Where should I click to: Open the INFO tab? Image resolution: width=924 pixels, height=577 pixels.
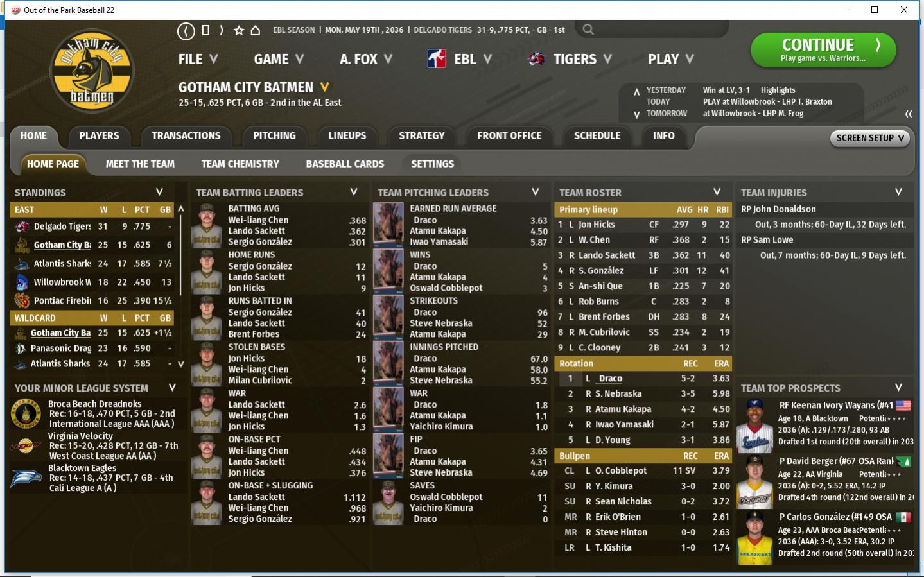coord(664,136)
